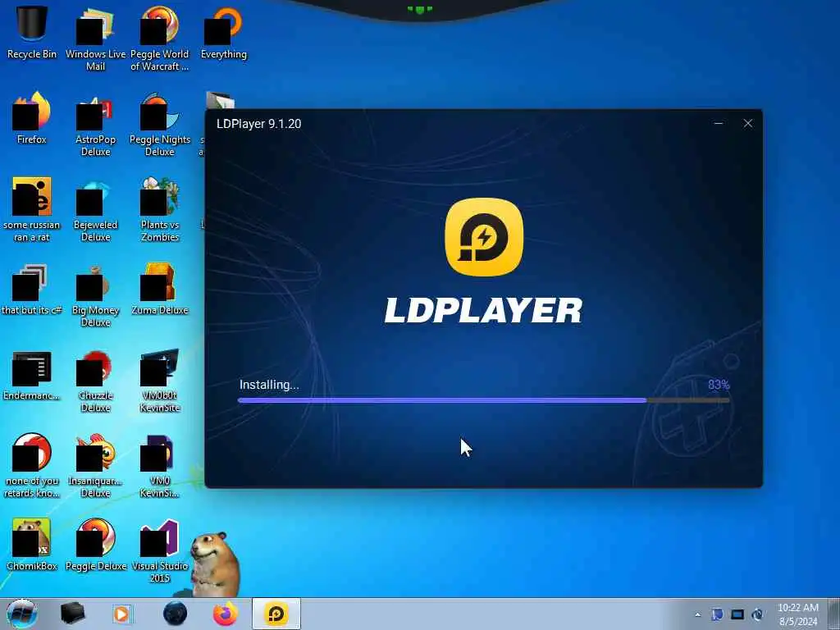
Task: Click the black box taskbar icon
Action: pyautogui.click(x=72, y=614)
